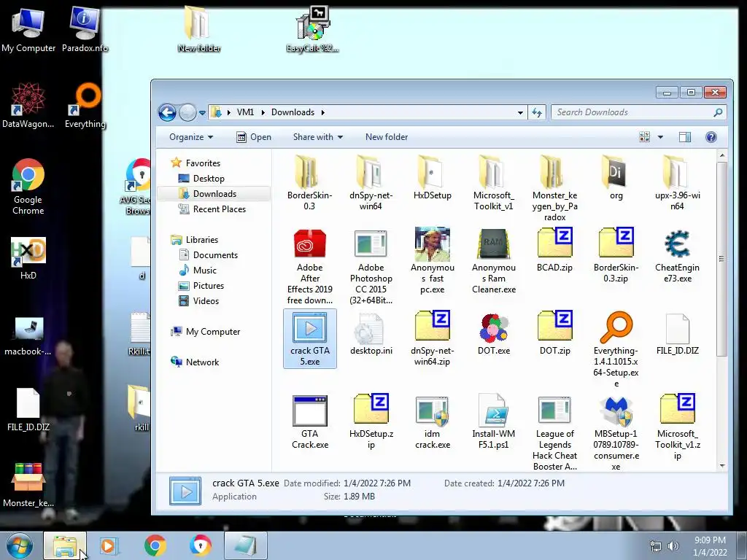Screen dimensions: 747x560
Task: Open Favorites in navigation pane
Action: [196, 163]
